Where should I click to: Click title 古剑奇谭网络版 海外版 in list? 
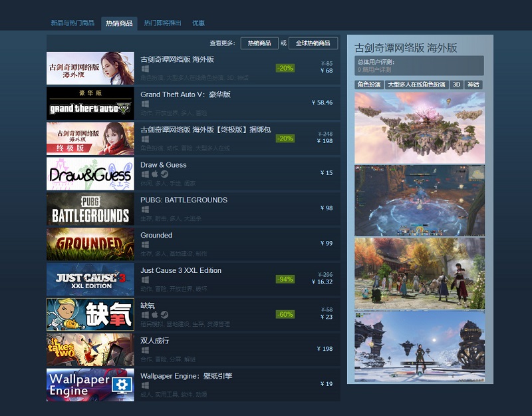click(x=177, y=59)
